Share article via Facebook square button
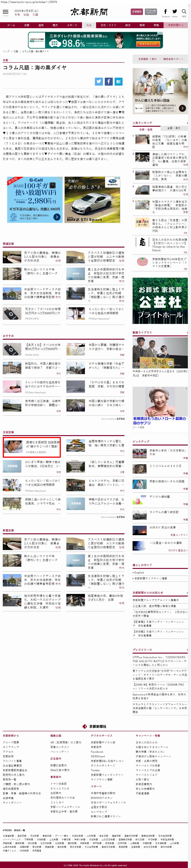 coord(108,81)
